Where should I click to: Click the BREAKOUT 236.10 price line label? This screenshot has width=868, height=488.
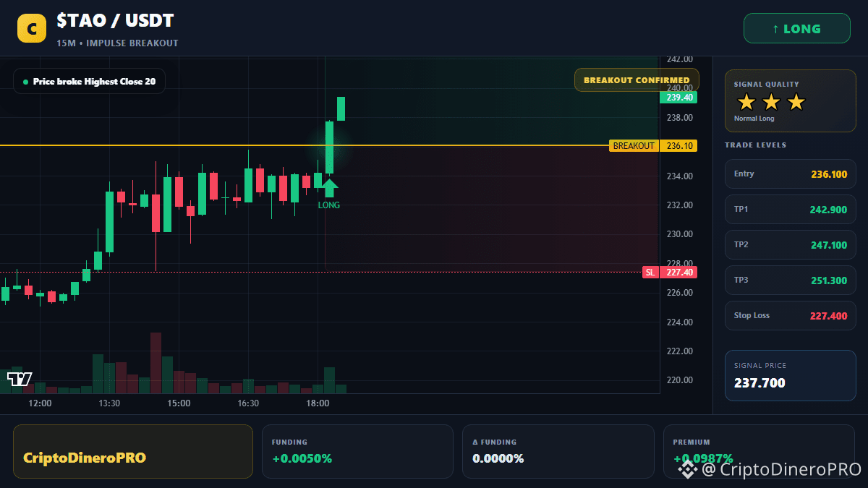[653, 146]
